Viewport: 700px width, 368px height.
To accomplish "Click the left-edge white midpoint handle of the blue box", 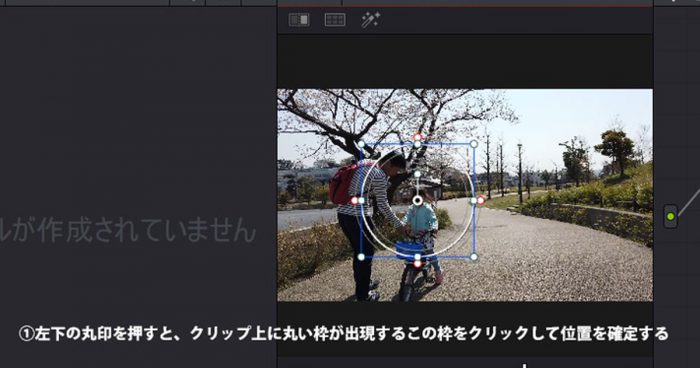I will pos(362,201).
